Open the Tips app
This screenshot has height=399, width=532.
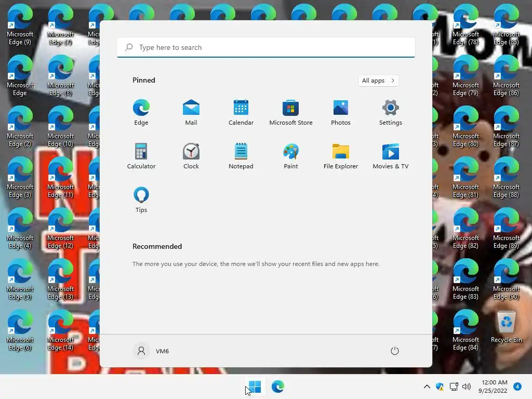(141, 200)
